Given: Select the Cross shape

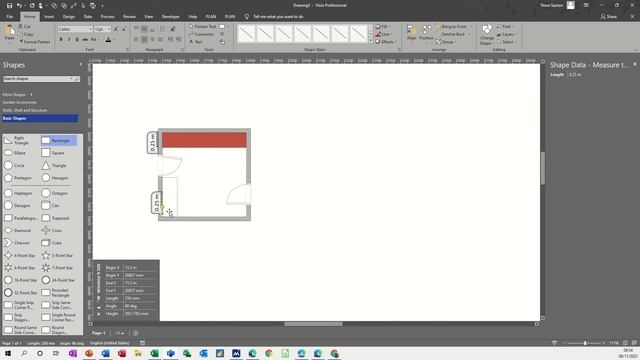Looking at the screenshot, I should pos(52,231).
